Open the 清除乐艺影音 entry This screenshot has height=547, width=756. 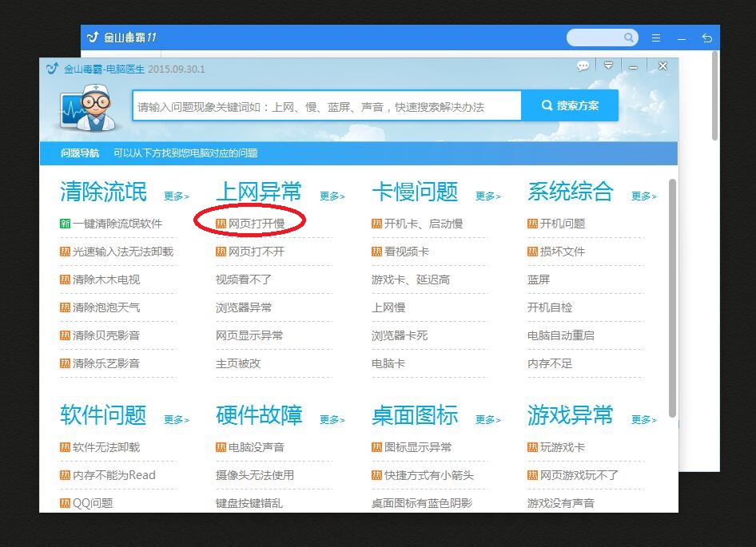click(x=106, y=363)
